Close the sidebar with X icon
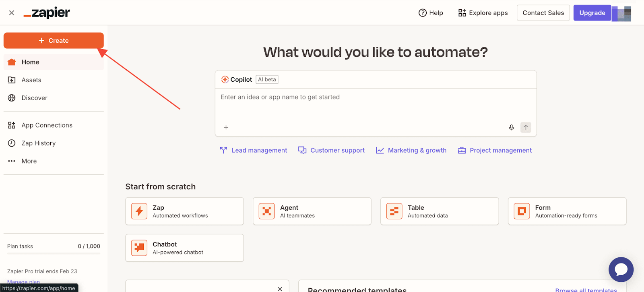Image resolution: width=644 pixels, height=292 pixels. click(12, 13)
